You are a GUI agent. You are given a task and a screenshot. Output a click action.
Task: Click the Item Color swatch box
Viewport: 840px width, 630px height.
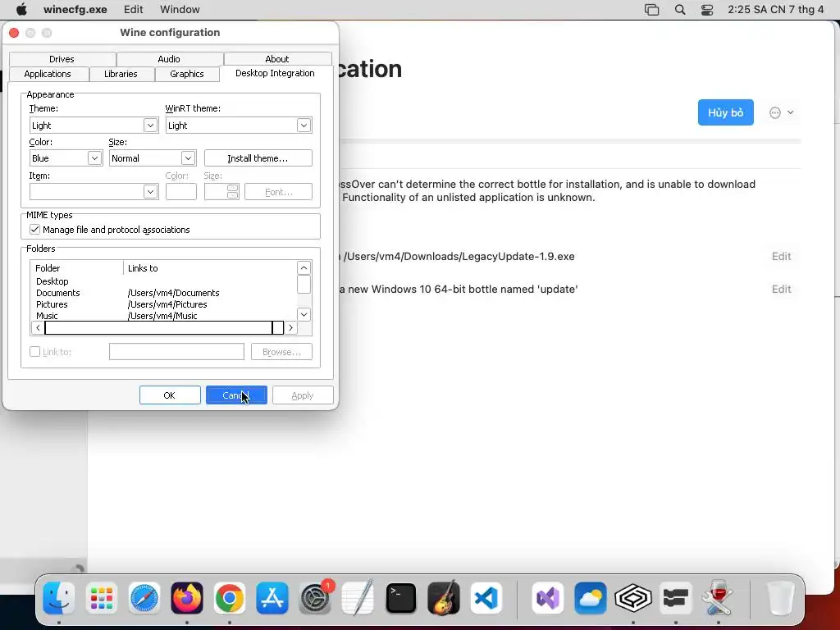pyautogui.click(x=181, y=192)
